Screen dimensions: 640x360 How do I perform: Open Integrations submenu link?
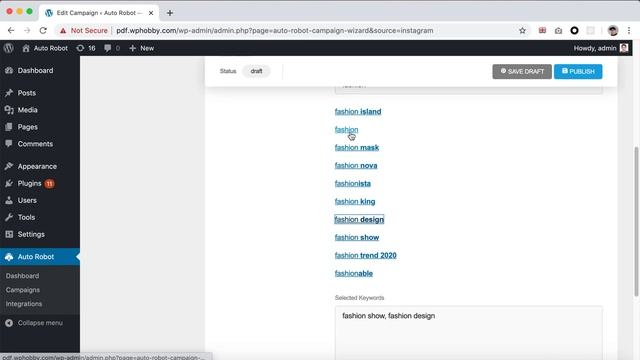pyautogui.click(x=24, y=304)
